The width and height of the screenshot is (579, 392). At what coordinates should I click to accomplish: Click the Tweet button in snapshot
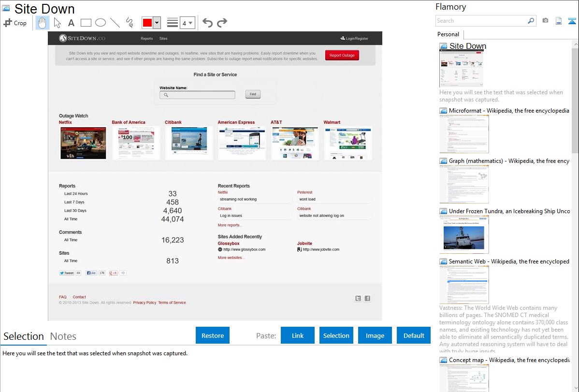(x=67, y=273)
